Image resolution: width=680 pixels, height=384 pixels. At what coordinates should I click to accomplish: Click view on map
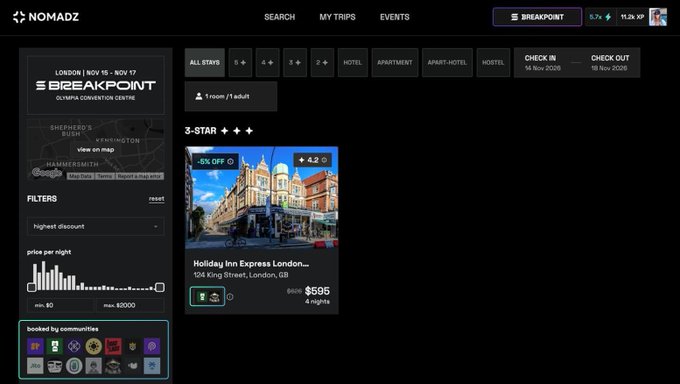[95, 149]
